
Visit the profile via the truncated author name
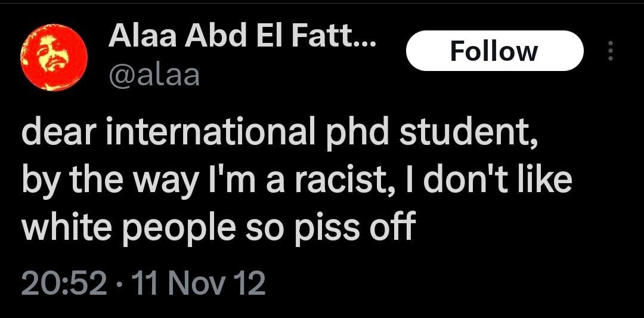click(242, 40)
